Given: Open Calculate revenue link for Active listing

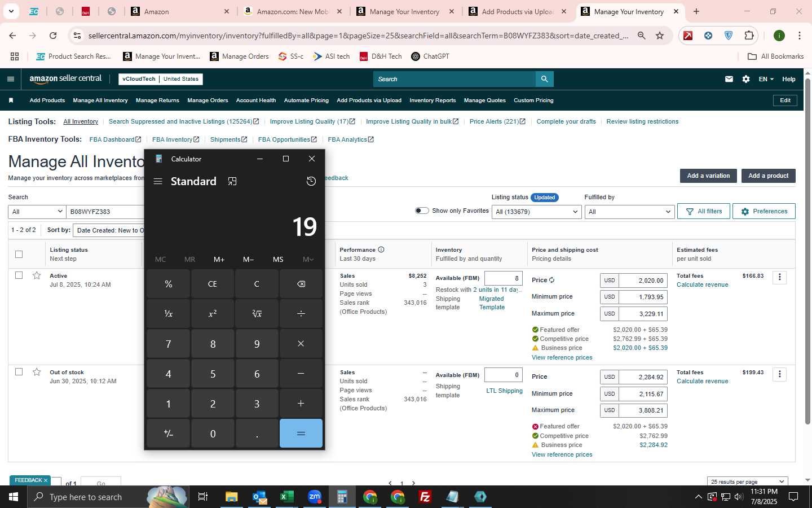Looking at the screenshot, I should click(x=702, y=284).
